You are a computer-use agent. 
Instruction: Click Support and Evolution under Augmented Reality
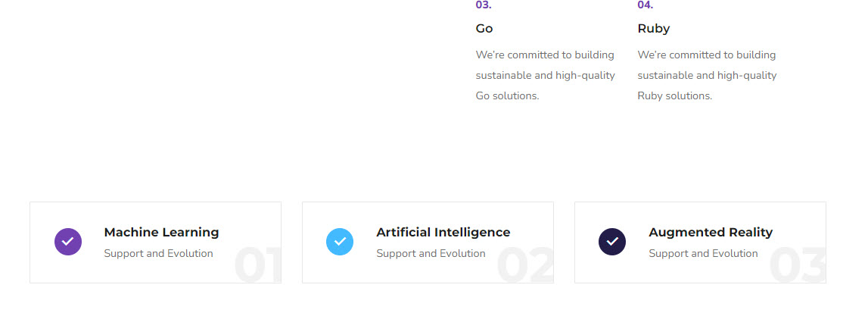pos(703,254)
